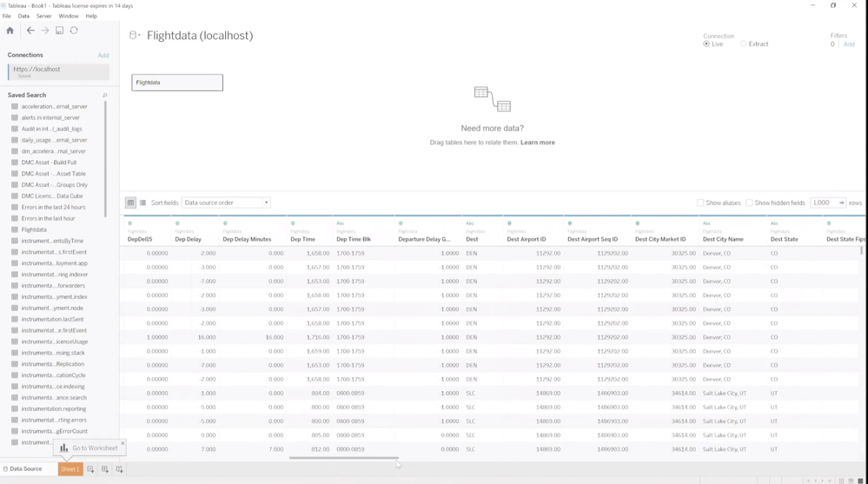
Task: Click the 1,716.00 Dep Time cell
Action: 316,337
